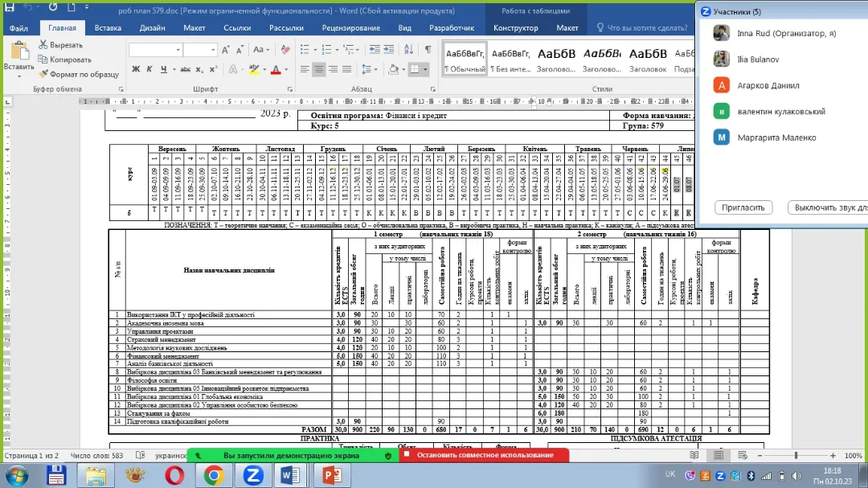
Task: Click Остановить совместное использование button
Action: (485, 455)
